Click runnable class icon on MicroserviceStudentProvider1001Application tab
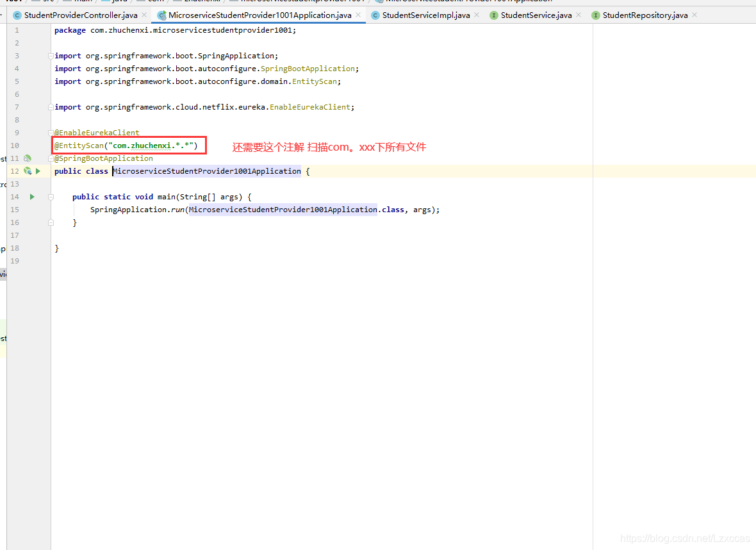Viewport: 756px width, 550px height. 161,15
